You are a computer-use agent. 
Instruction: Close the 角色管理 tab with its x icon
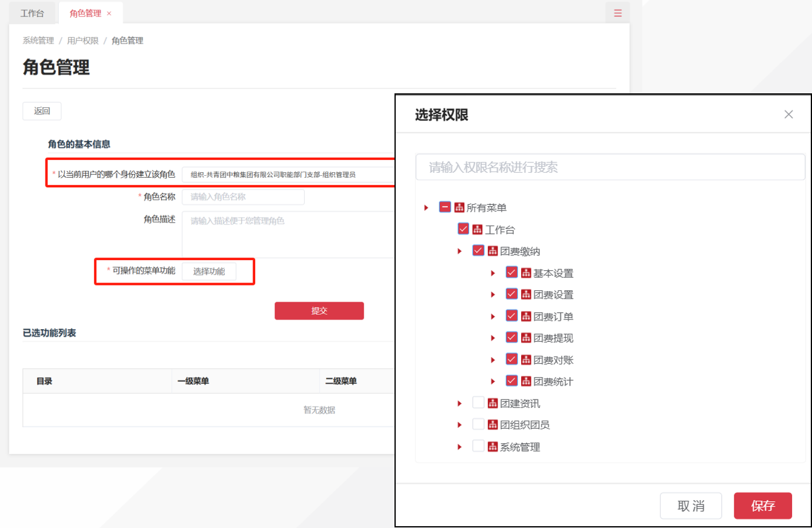point(109,13)
